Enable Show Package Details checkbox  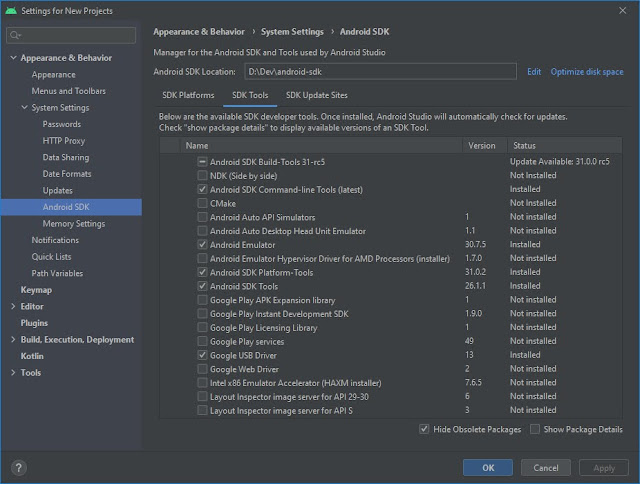pos(535,429)
